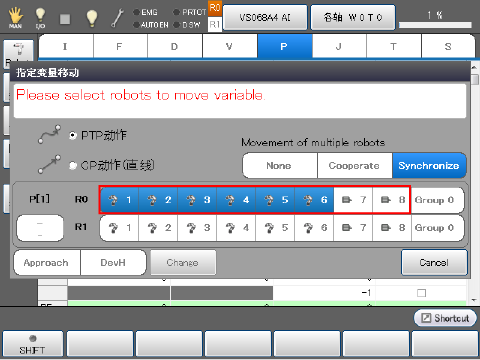Click the PTP curved path icon

49,135
